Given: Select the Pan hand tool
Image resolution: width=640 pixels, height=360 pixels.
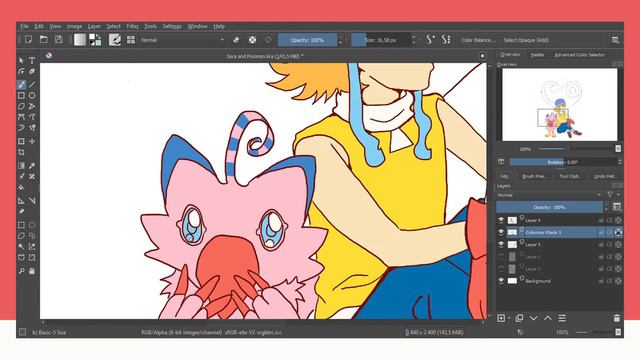Looking at the screenshot, I should 32,271.
